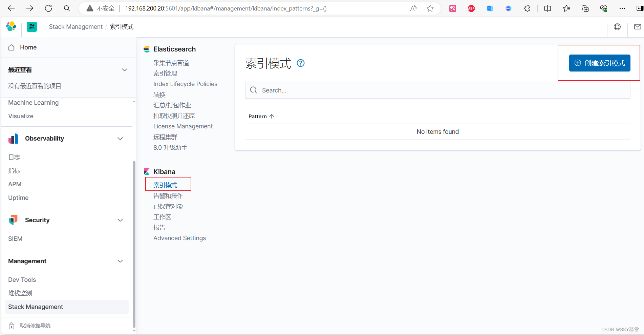Open 转换 under Elasticsearch
The height and width of the screenshot is (335, 644).
coord(159,95)
